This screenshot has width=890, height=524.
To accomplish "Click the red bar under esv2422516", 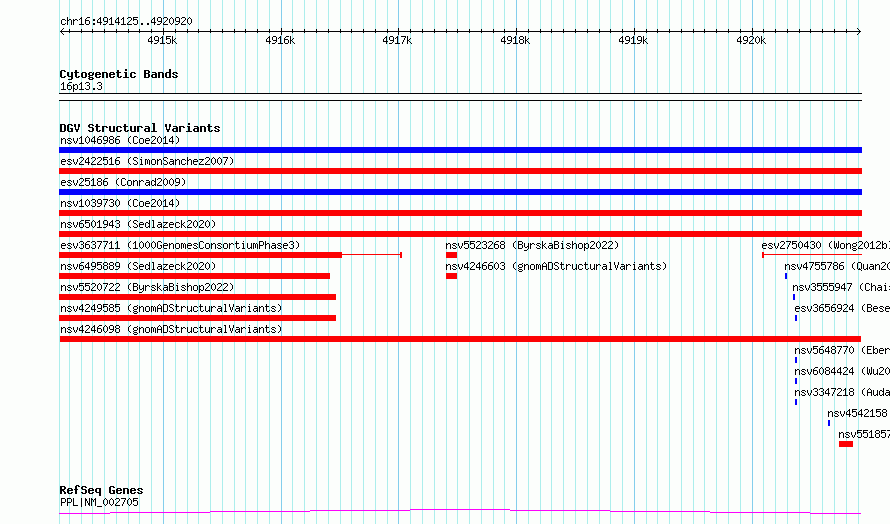I will pyautogui.click(x=460, y=171).
